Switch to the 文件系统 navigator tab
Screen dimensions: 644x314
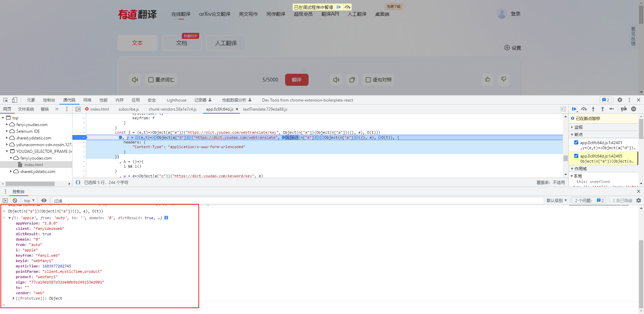click(26, 109)
